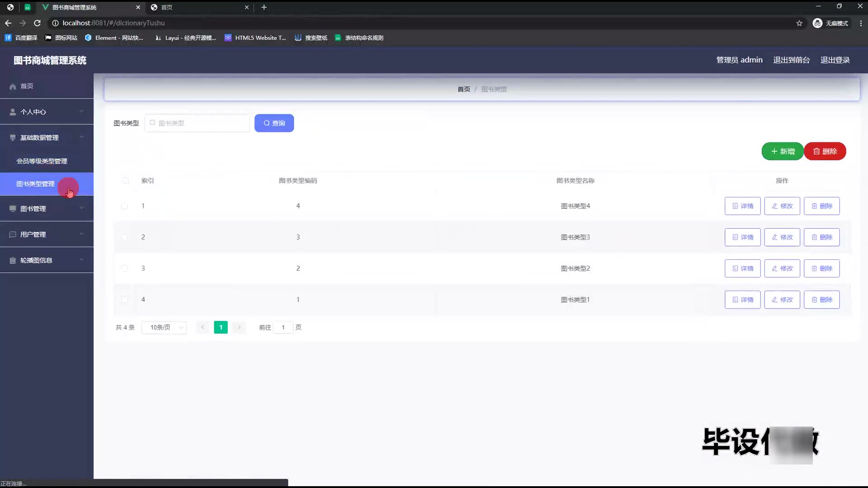Image resolution: width=868 pixels, height=488 pixels.
Task: Click 管理员 admin in header
Action: pos(739,60)
